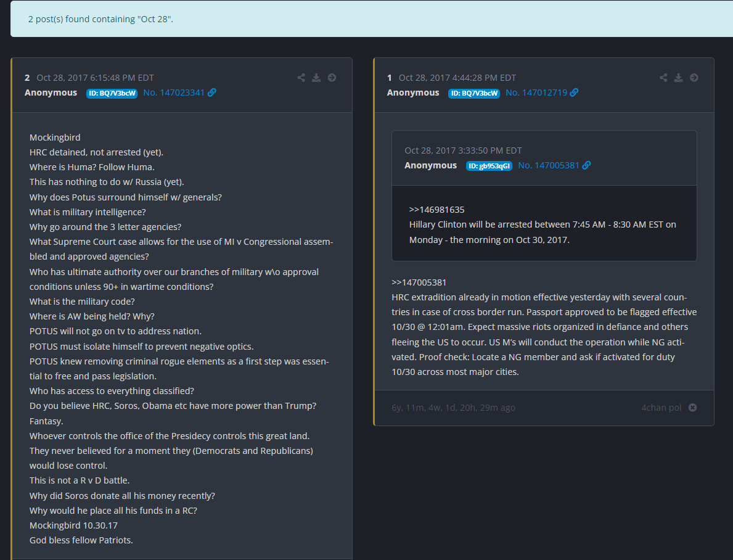The image size is (733, 560).
Task: Click the 4chan pol source label
Action: (x=661, y=408)
